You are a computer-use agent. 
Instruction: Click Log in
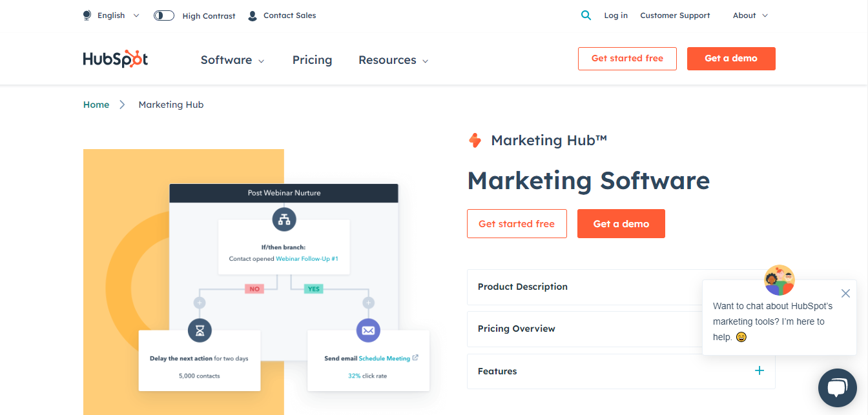tap(615, 15)
